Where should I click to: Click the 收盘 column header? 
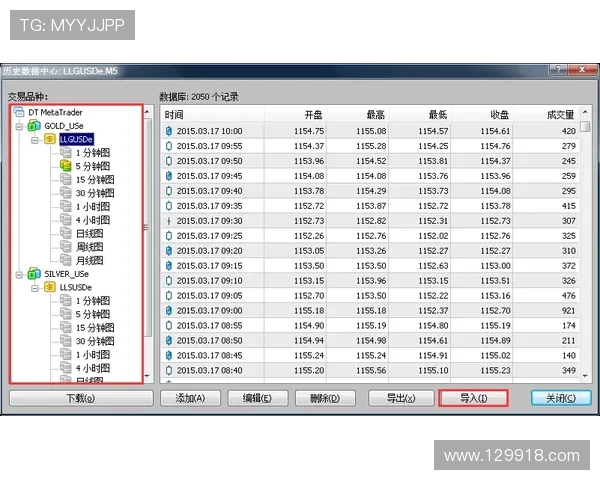[x=482, y=114]
